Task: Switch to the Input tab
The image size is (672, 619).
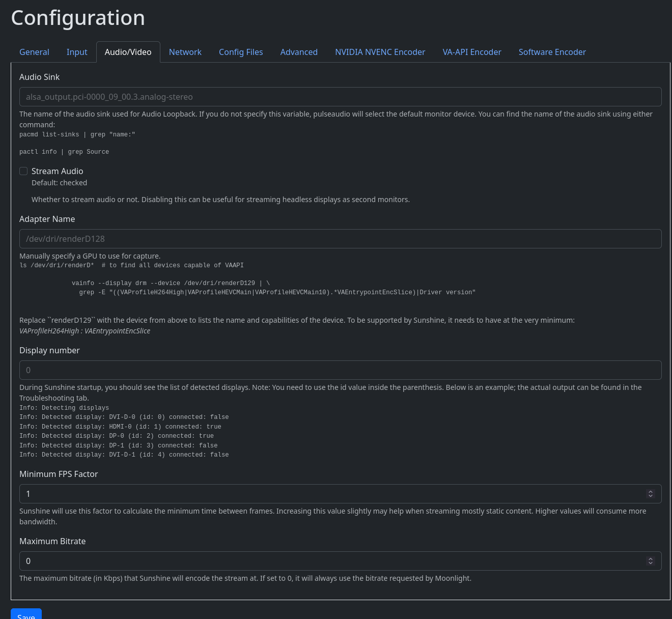Action: click(x=77, y=52)
